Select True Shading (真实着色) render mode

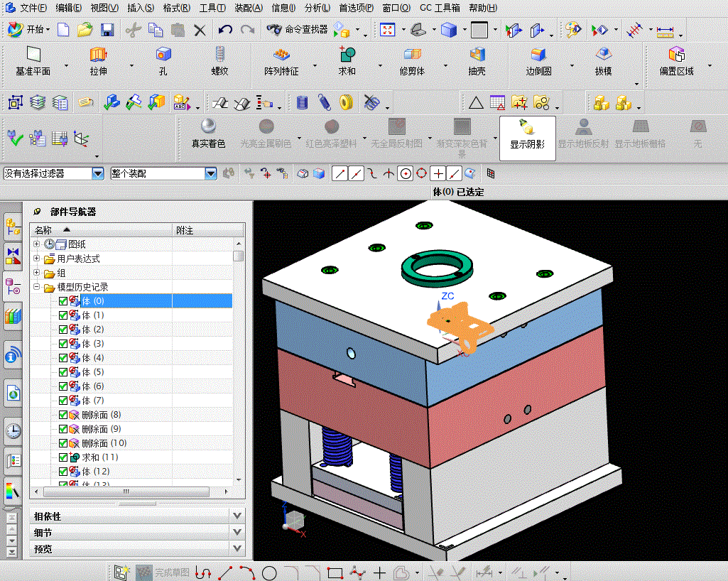[209, 134]
